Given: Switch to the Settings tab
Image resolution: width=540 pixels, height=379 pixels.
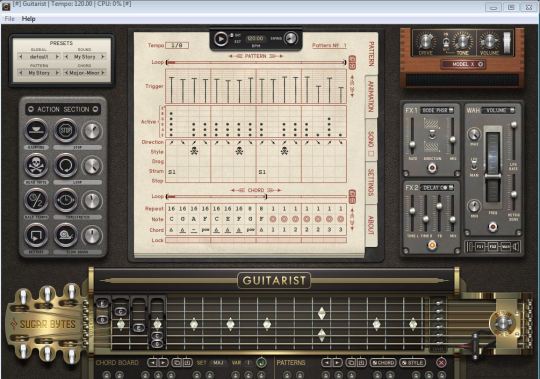Looking at the screenshot, I should (371, 182).
